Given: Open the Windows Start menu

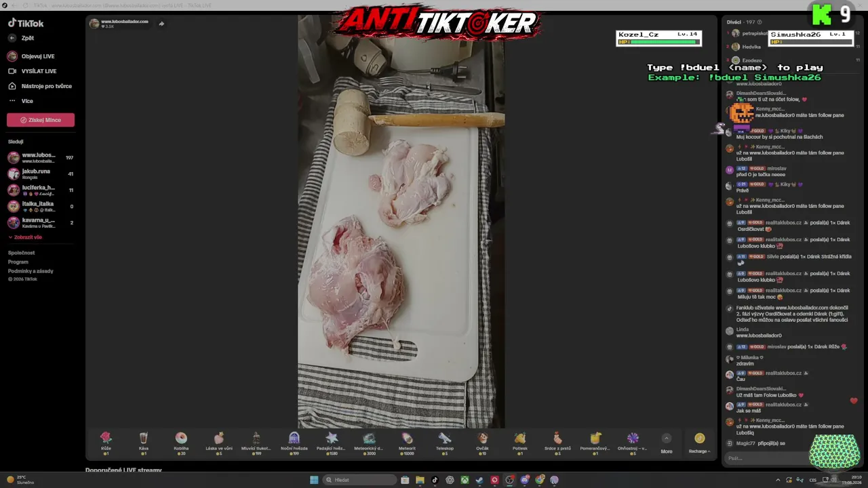Looking at the screenshot, I should pyautogui.click(x=314, y=480).
